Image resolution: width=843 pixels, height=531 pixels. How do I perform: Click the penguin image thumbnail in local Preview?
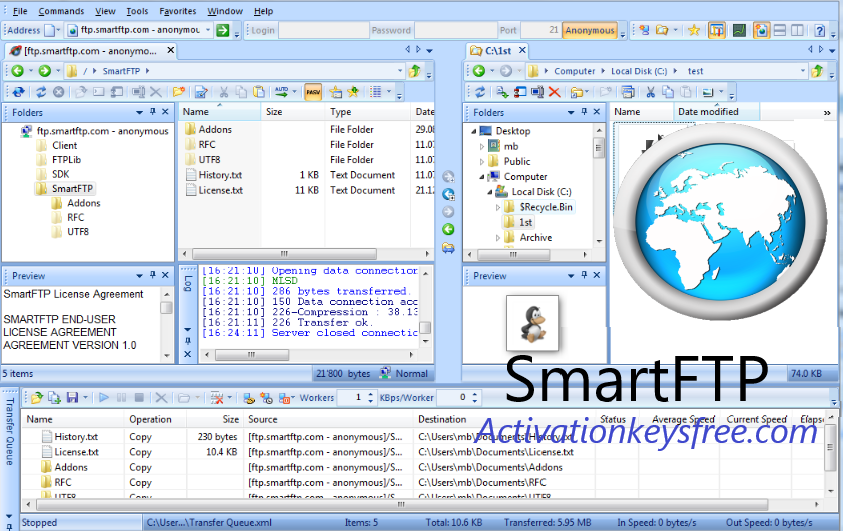click(532, 323)
